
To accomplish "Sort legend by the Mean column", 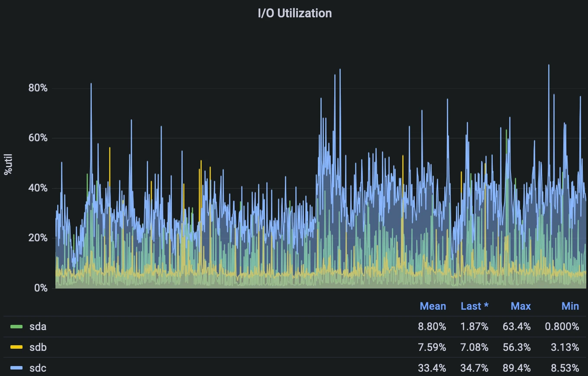I will [x=433, y=306].
